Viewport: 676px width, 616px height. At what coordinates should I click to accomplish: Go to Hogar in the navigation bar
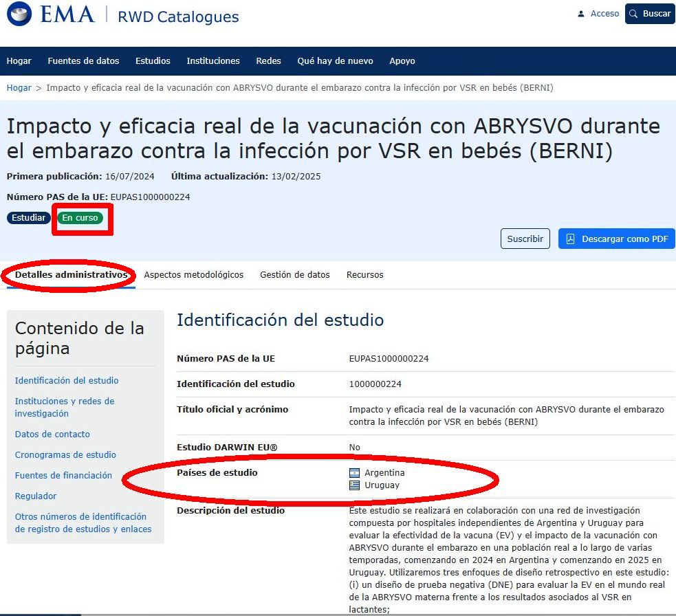click(x=19, y=60)
